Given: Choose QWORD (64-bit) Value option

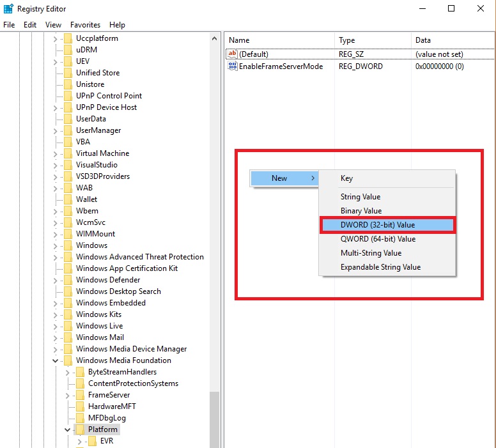Looking at the screenshot, I should (x=387, y=239).
